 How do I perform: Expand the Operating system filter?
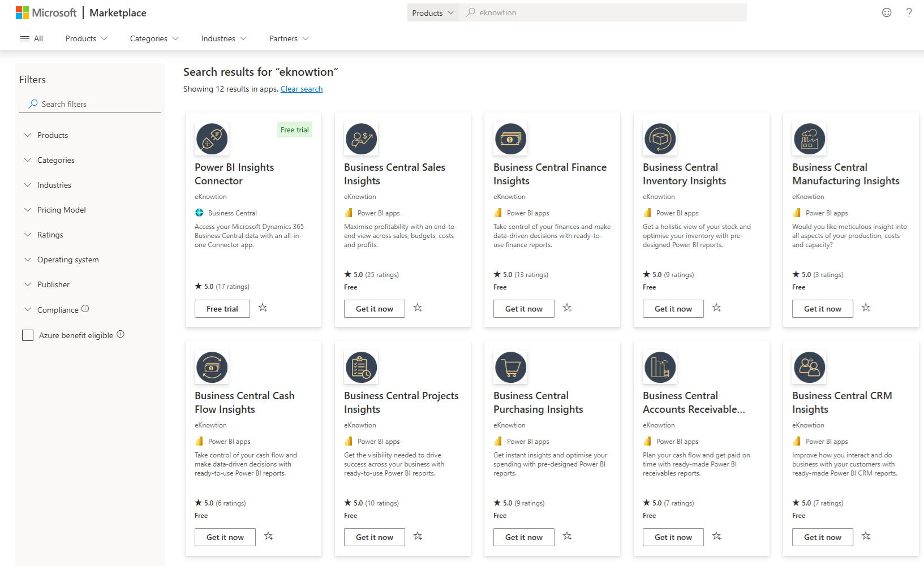pos(68,260)
